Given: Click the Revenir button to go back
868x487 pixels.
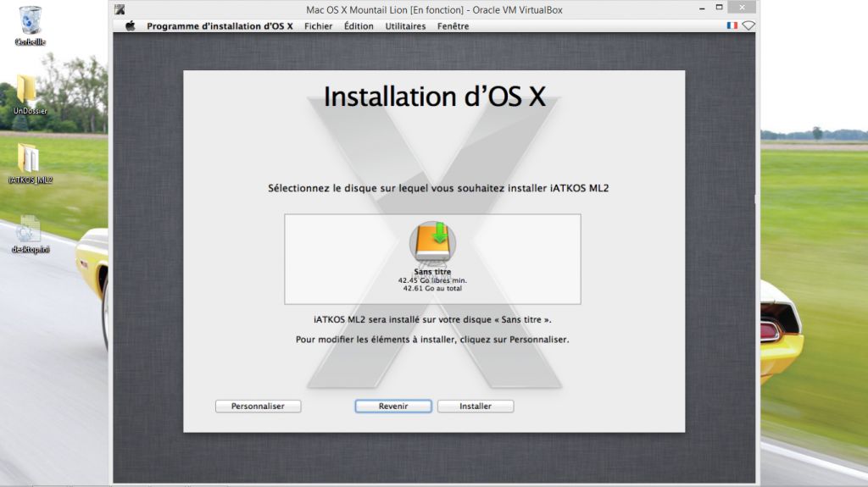Looking at the screenshot, I should (393, 407).
